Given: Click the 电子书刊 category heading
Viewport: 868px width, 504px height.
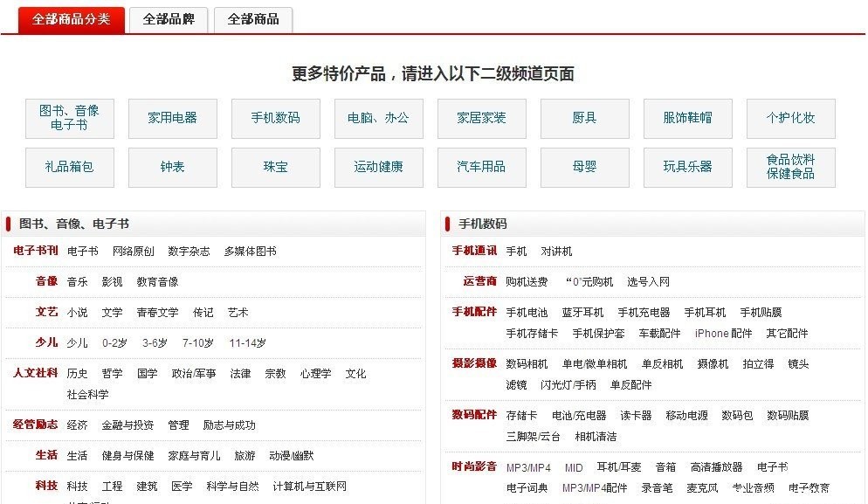Looking at the screenshot, I should point(36,251).
